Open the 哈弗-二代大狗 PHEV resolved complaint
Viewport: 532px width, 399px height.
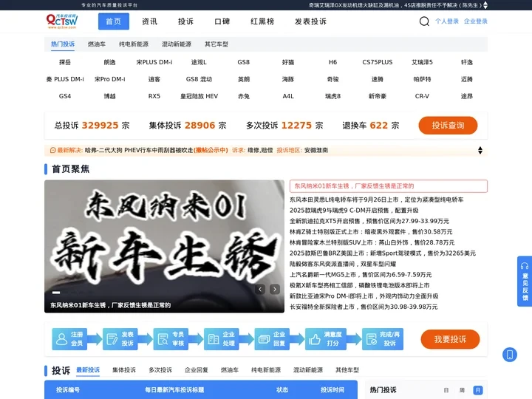click(139, 150)
